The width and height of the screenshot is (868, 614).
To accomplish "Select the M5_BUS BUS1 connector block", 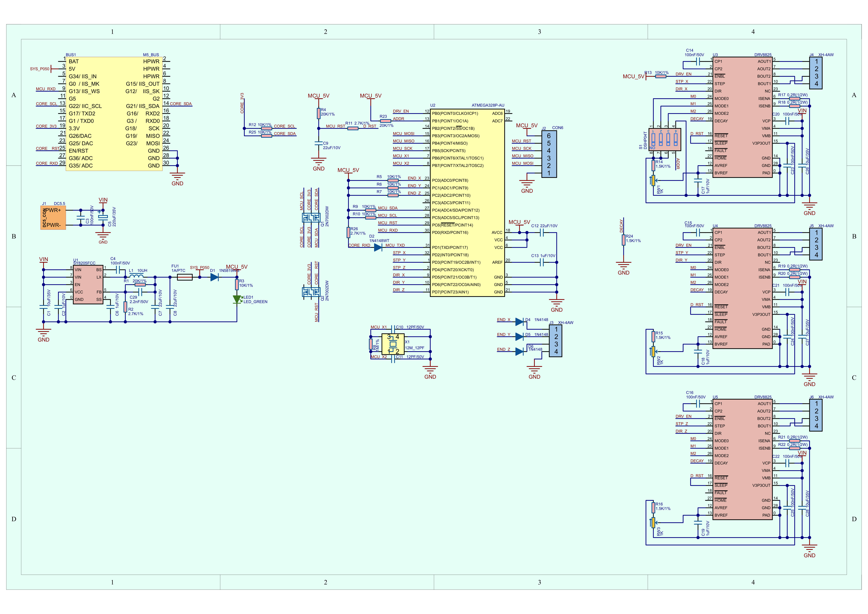I will tap(114, 114).
